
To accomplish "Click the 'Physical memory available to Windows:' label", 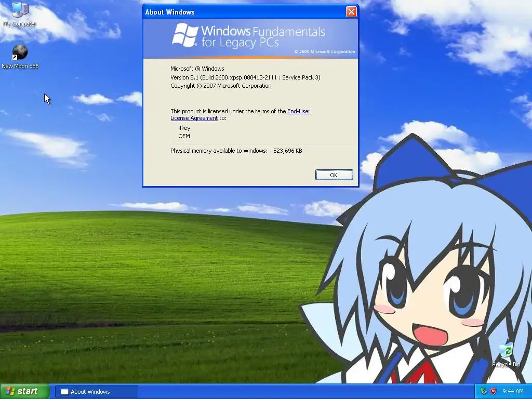I will tap(219, 151).
